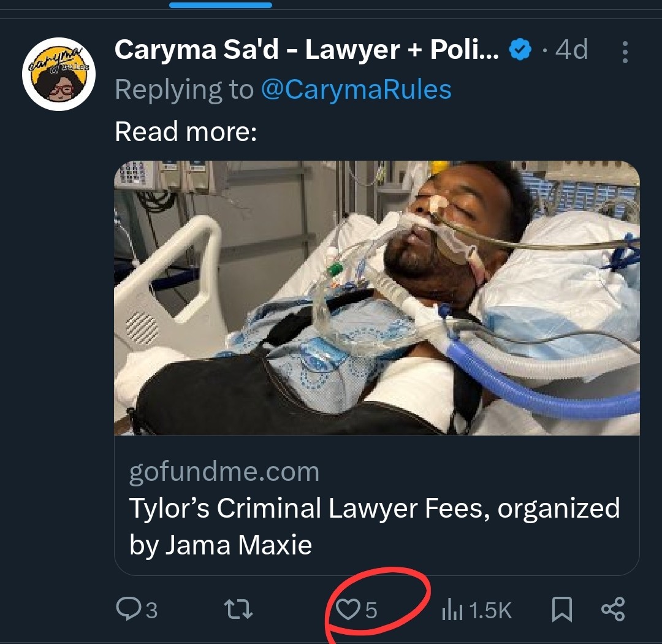662x644 pixels.
Task: Click the reply count "3"
Action: [x=151, y=610]
